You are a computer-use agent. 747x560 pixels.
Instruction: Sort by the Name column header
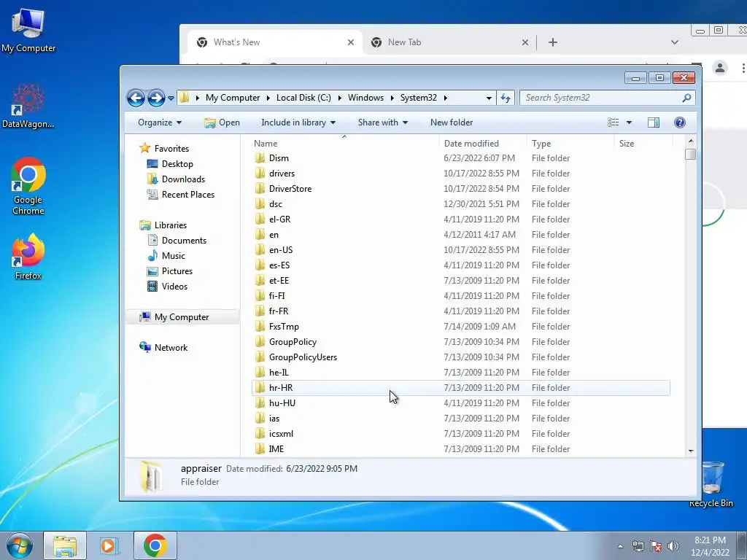[266, 144]
